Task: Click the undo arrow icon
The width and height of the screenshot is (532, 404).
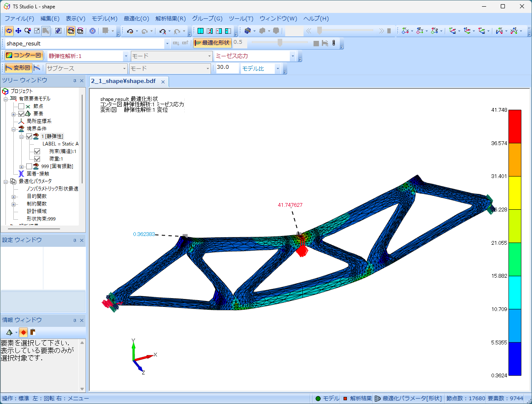Action: 130,31
